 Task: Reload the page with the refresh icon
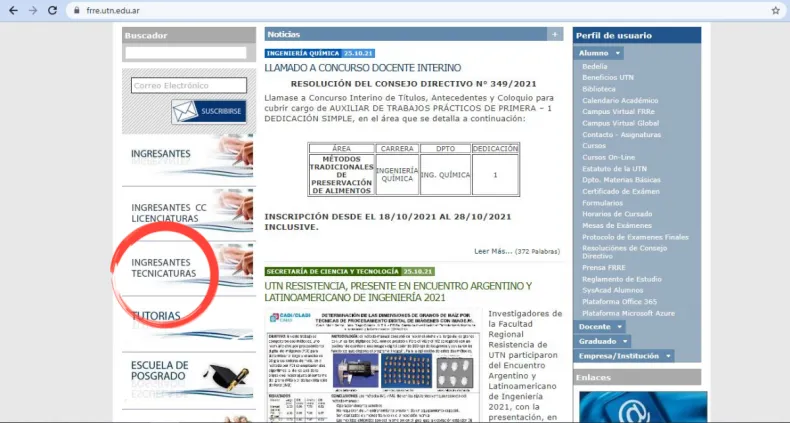[56, 10]
